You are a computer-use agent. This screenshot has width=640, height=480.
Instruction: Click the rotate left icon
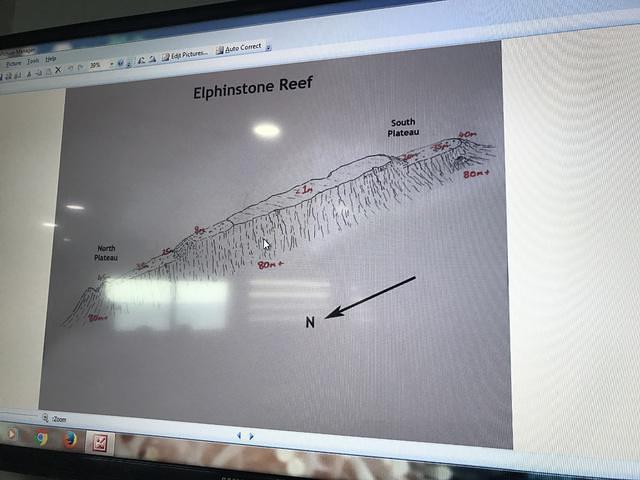pos(141,60)
